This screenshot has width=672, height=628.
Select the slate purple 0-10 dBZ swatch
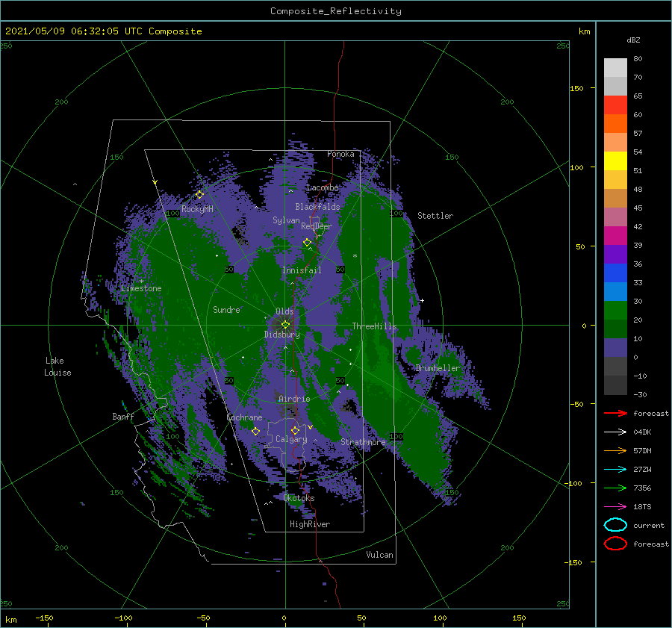tap(615, 348)
